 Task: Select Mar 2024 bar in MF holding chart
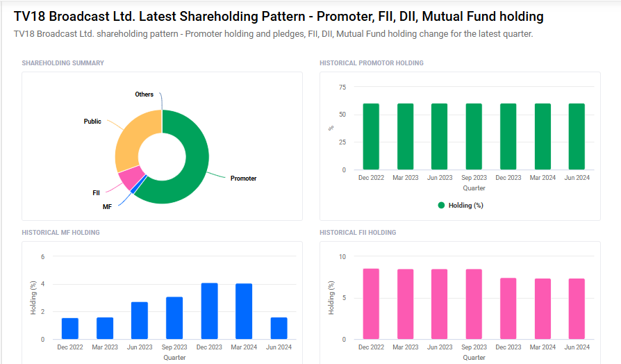pos(244,311)
